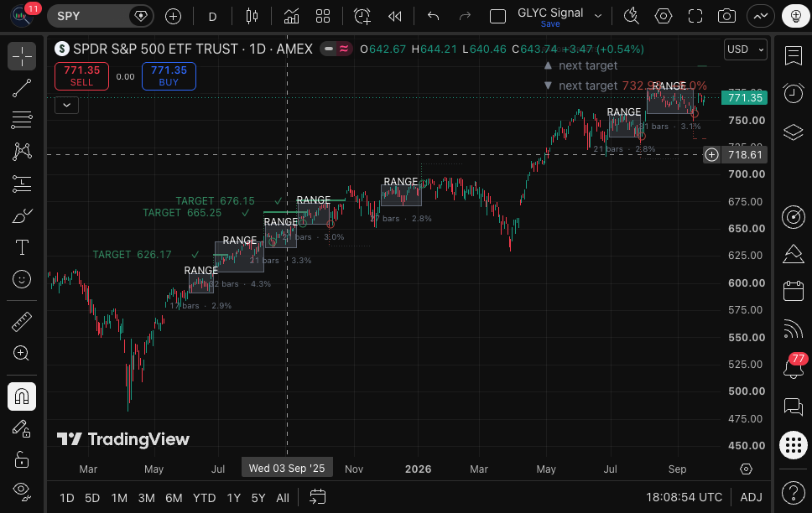Screen dimensions: 812x513
Task: Open the forecasting and measurement tools
Action: tap(22, 184)
